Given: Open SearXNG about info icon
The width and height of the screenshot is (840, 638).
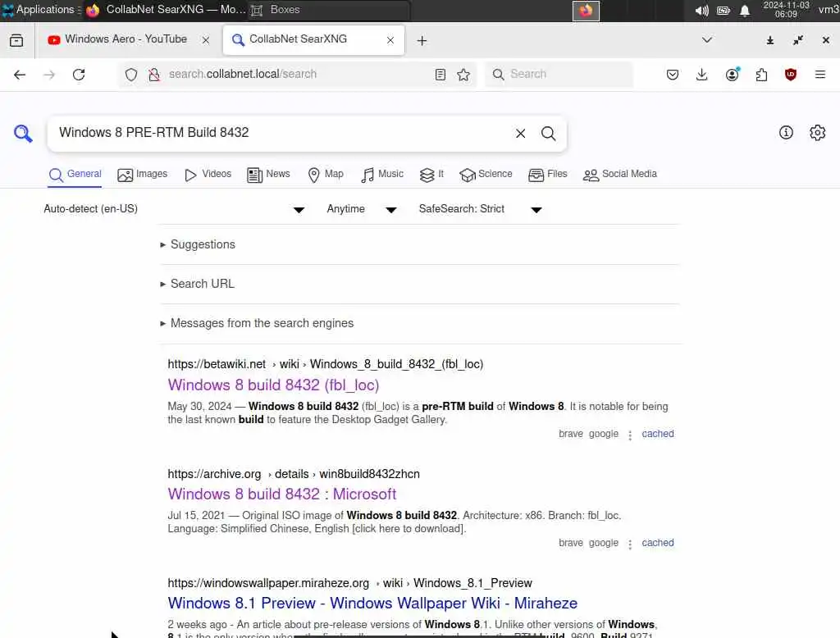Looking at the screenshot, I should 786,132.
